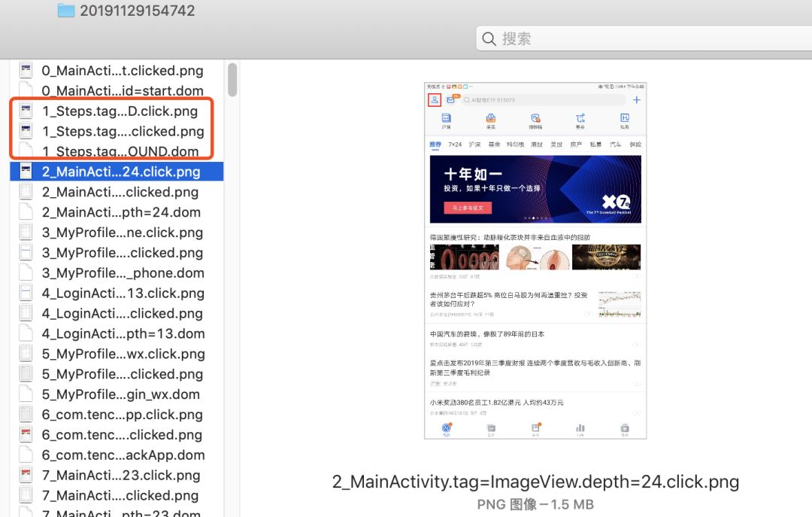Screen dimensions: 812x517
Task: Select file icon of 5_MyProfile...gin_wx.dom
Action: click(x=26, y=394)
